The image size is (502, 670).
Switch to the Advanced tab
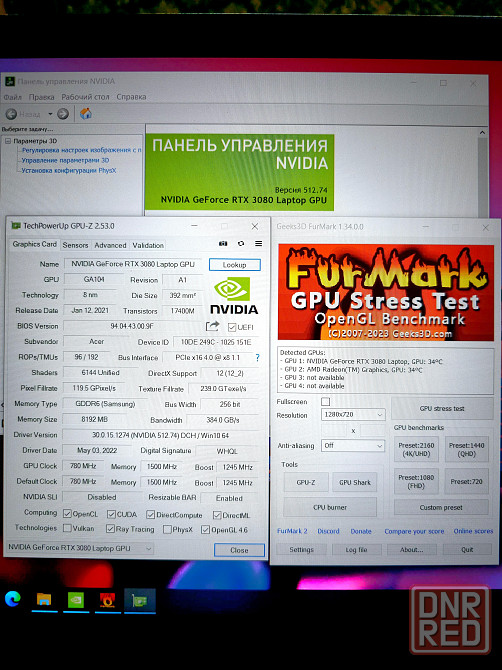click(110, 245)
